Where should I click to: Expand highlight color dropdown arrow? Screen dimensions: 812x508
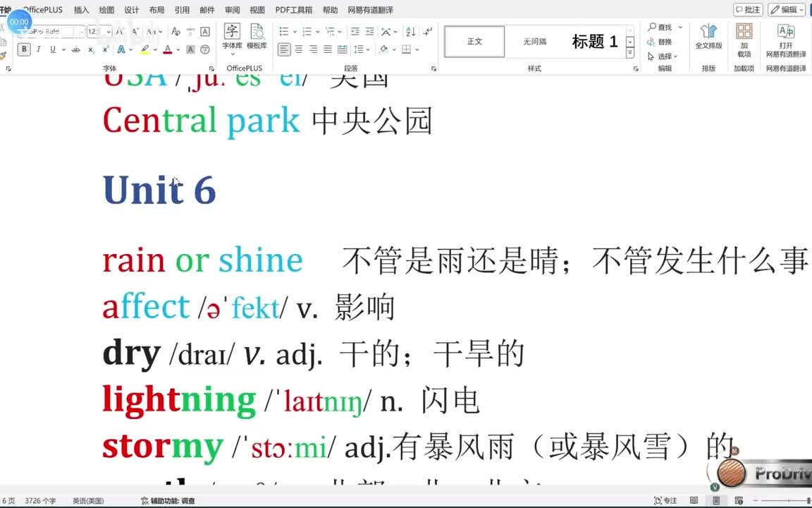point(155,50)
